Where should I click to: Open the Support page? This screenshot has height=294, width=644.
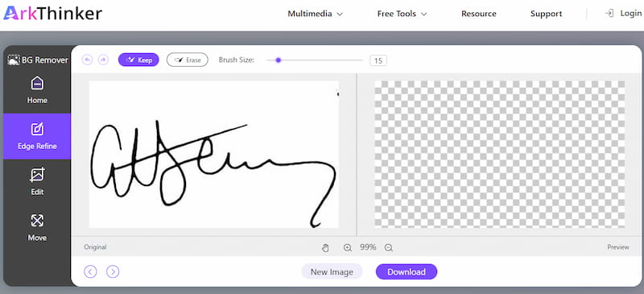(x=546, y=14)
